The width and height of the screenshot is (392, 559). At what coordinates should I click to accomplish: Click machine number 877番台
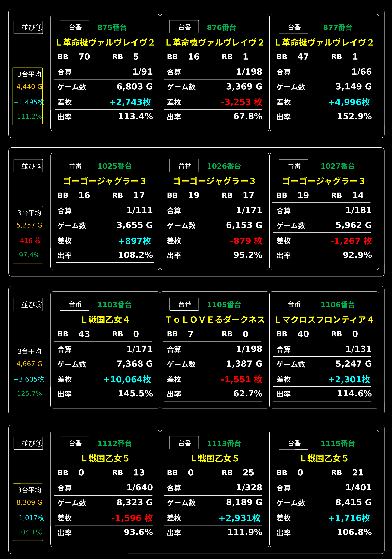[x=338, y=27]
